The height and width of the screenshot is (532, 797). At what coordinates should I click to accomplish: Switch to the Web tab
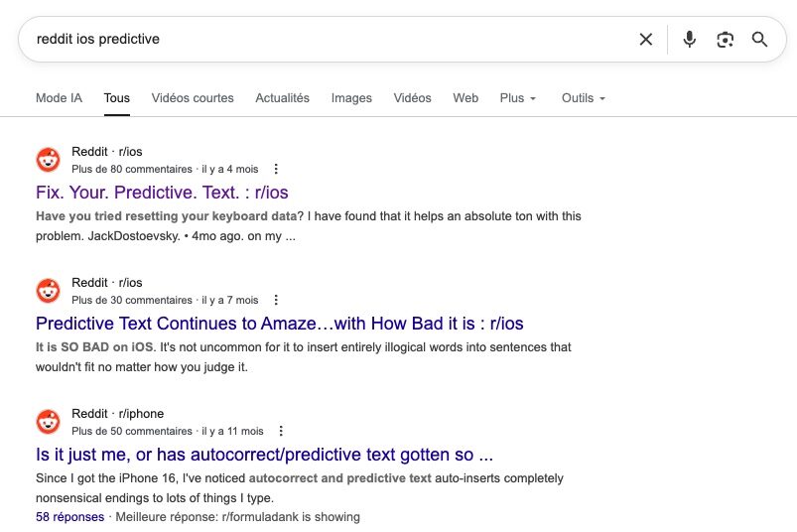(465, 98)
